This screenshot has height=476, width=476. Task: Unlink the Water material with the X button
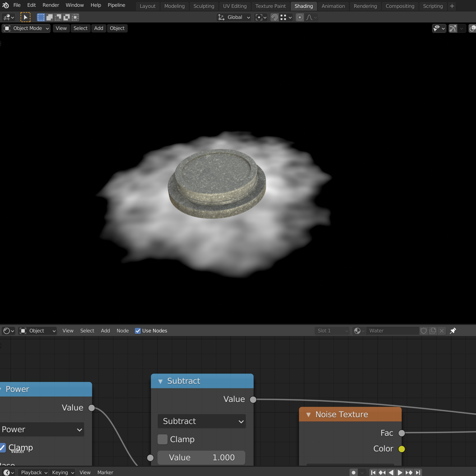click(442, 331)
